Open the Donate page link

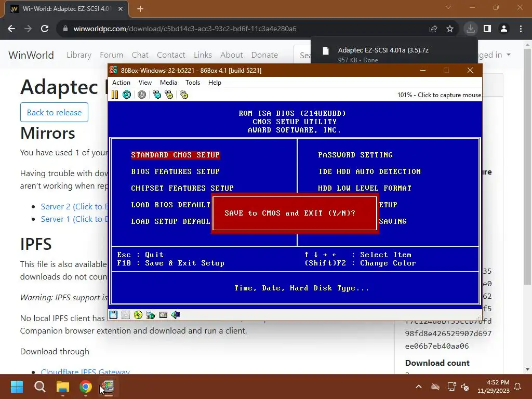click(x=264, y=55)
